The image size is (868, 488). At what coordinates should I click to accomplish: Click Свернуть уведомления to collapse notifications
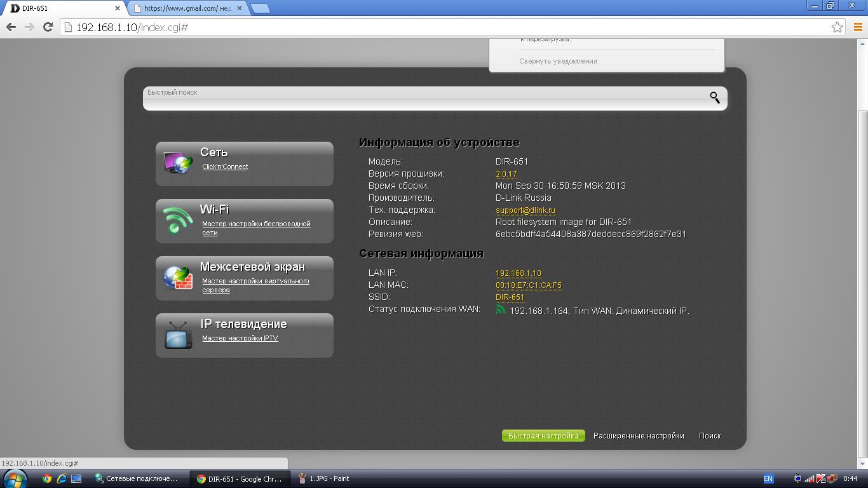pos(558,61)
